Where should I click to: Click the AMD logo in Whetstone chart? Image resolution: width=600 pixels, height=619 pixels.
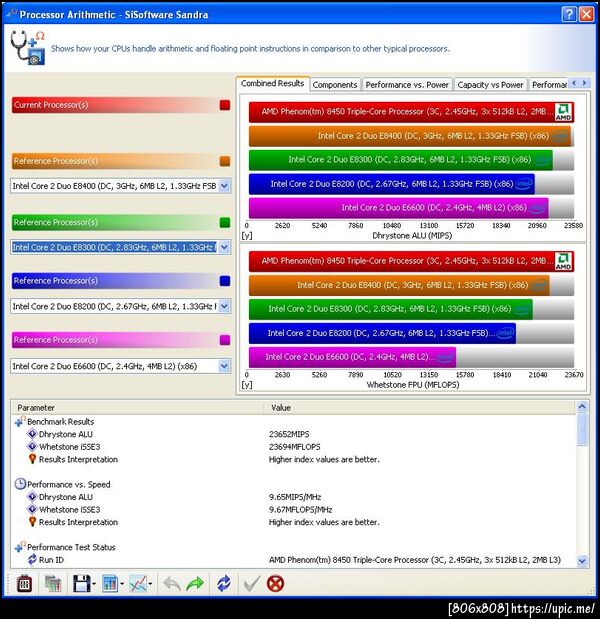click(563, 261)
